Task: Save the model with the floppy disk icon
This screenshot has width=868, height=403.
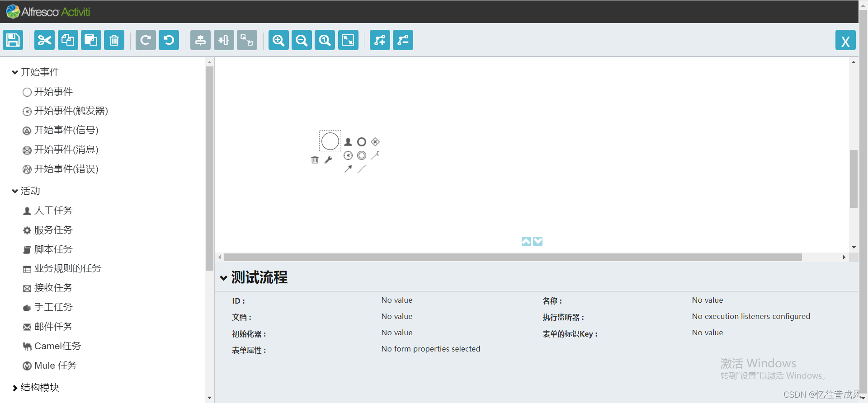Action: (x=13, y=40)
